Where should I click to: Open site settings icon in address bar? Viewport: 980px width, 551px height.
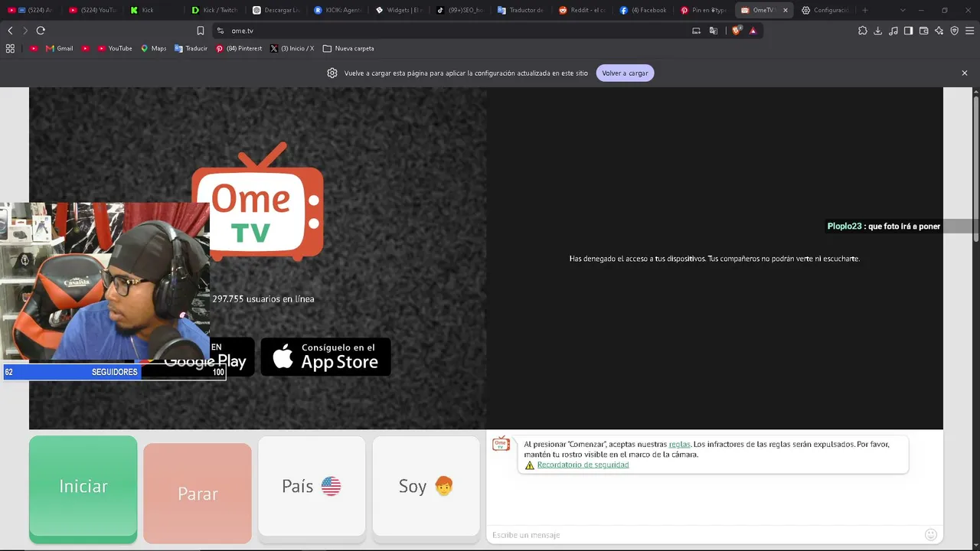[220, 31]
